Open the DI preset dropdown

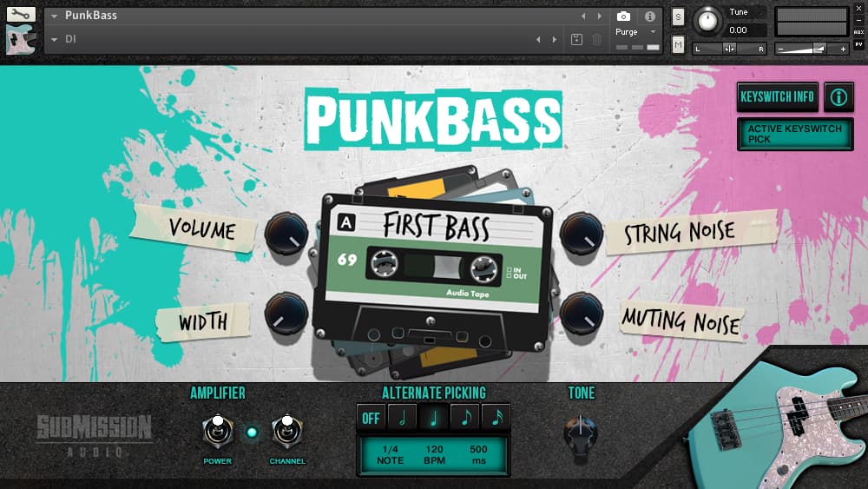(x=56, y=39)
